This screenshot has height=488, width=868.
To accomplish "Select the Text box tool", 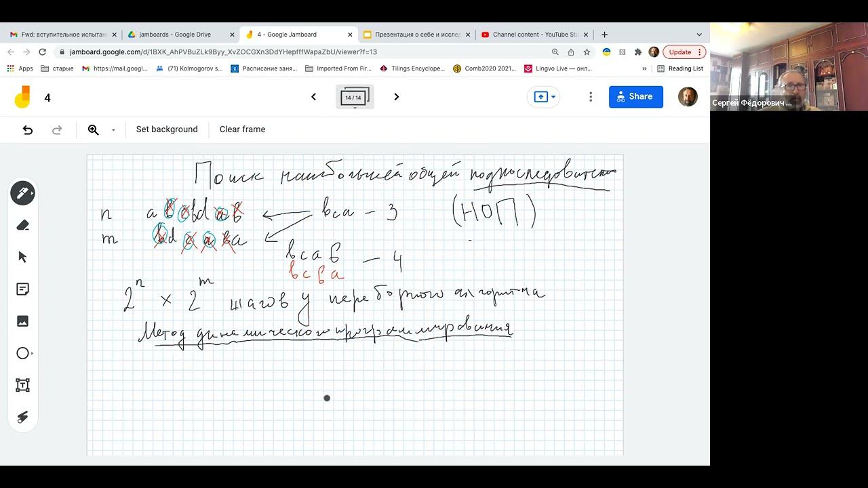I will point(22,385).
